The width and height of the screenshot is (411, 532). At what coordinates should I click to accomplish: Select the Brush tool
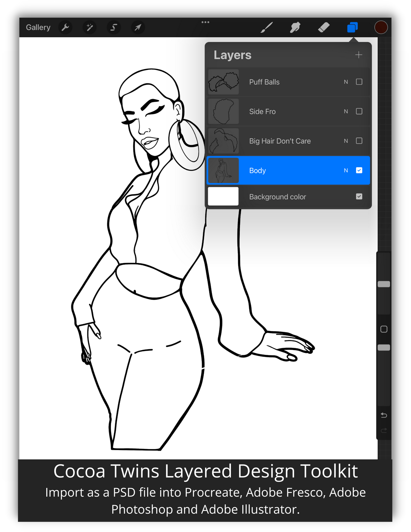click(x=267, y=27)
